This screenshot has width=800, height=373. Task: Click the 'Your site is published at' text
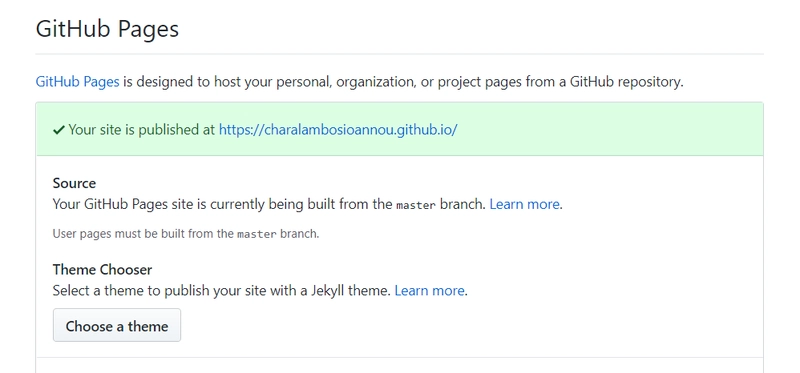coord(141,130)
